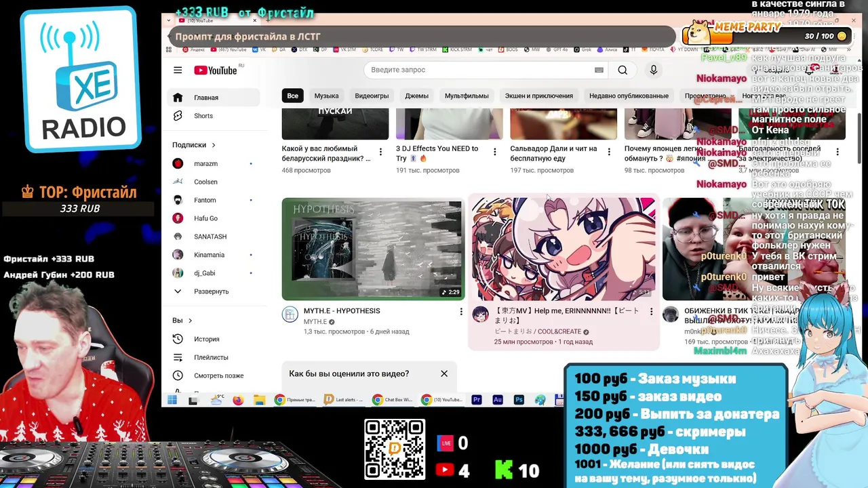Click the search magnifier button
868x488 pixels.
623,70
